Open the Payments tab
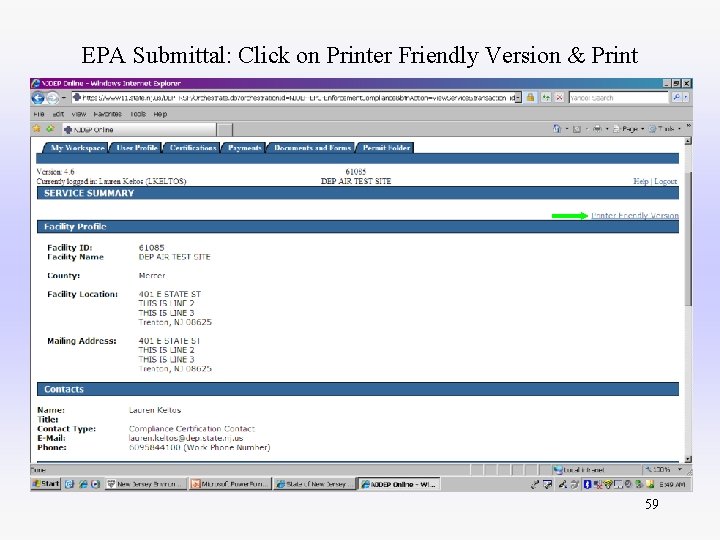The image size is (720, 540). (x=244, y=147)
